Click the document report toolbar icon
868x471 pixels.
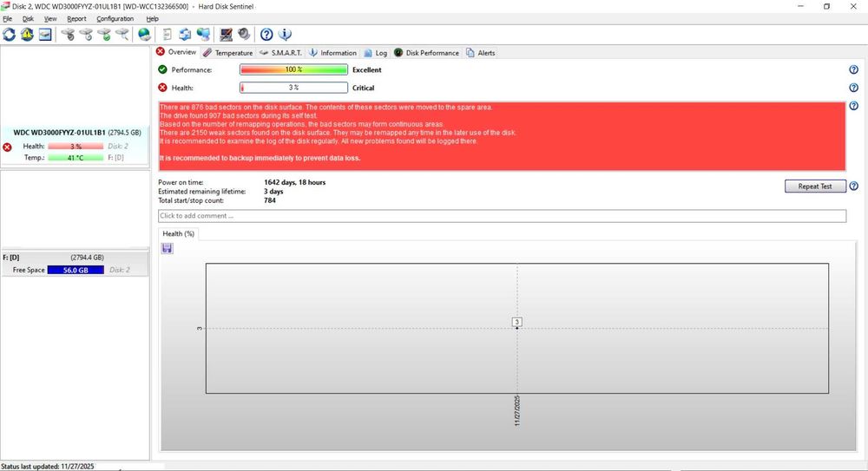pos(167,35)
